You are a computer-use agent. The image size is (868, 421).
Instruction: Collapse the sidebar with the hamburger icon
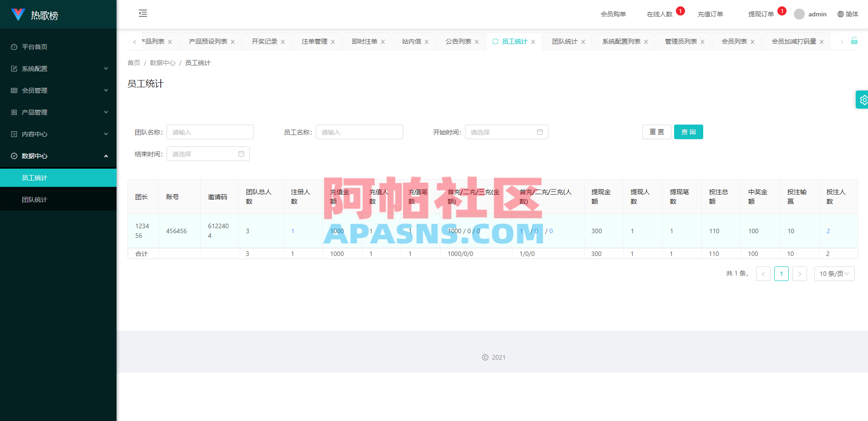pos(143,13)
